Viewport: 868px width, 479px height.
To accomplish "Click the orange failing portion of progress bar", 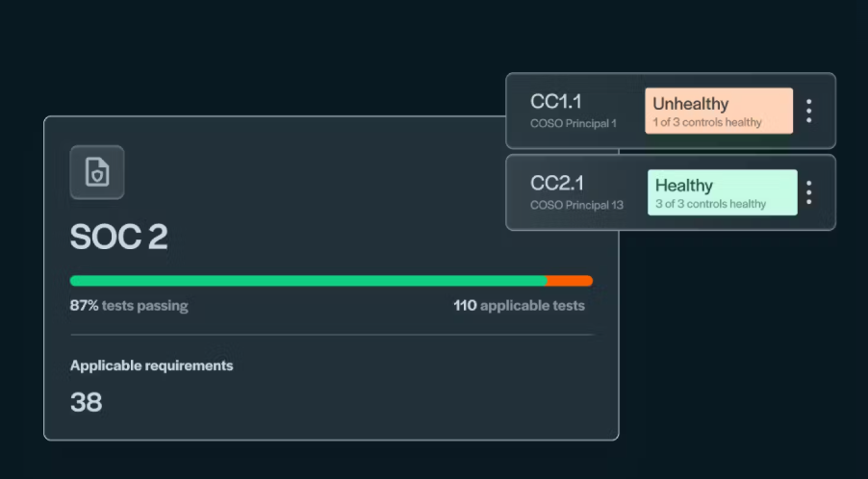I will 570,281.
